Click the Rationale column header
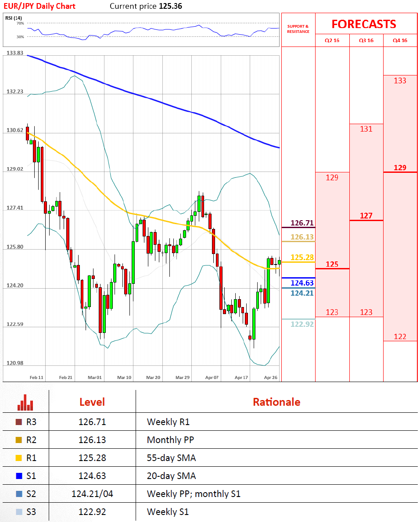The image size is (420, 522). tap(276, 402)
